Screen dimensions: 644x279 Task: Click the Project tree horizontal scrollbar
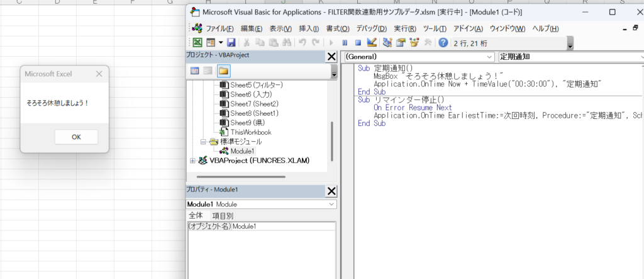click(241, 177)
